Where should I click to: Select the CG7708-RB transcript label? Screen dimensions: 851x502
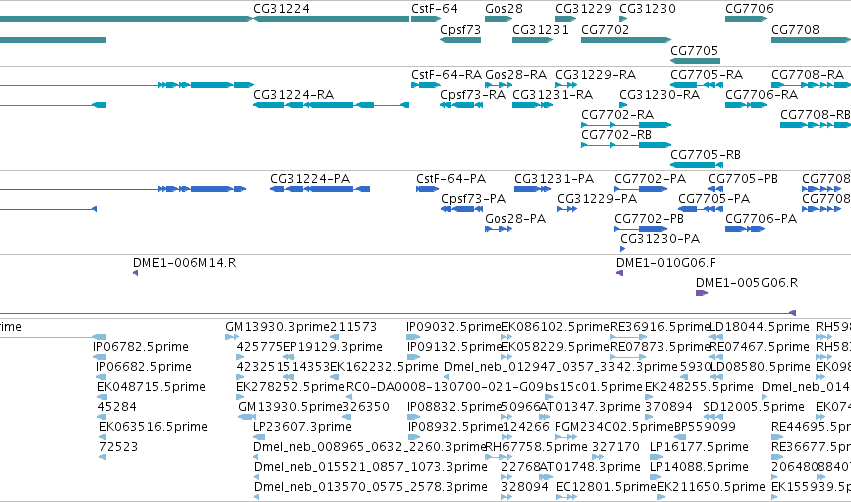click(815, 115)
